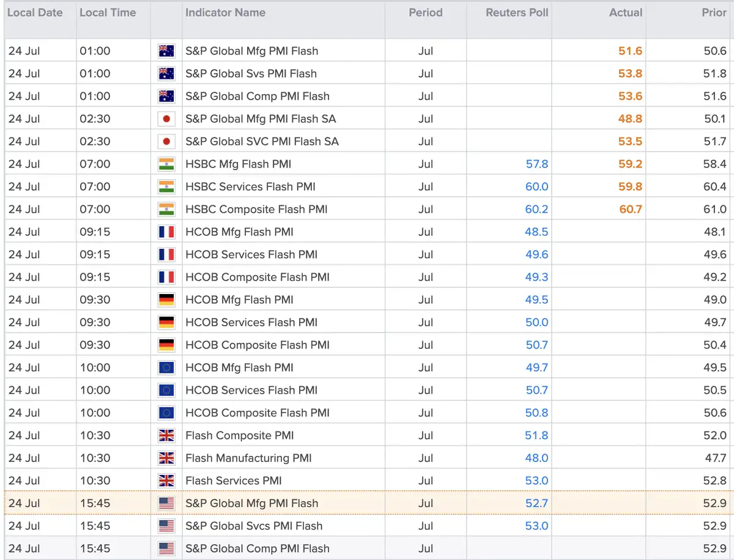This screenshot has height=560, width=734.
Task: Select the Flash Services PMI indicator name
Action: [234, 481]
